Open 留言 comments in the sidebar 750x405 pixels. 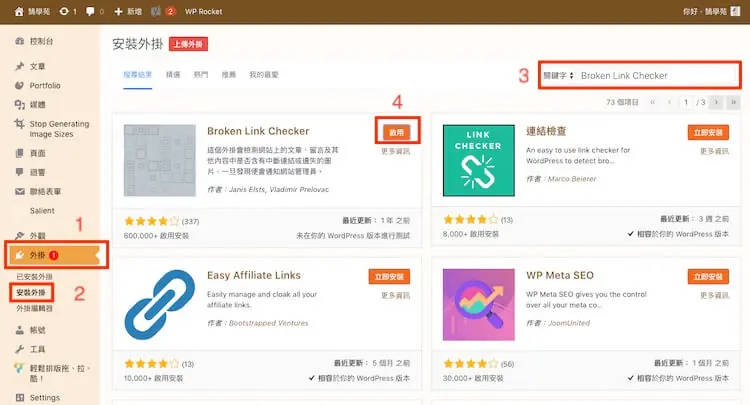pos(37,172)
